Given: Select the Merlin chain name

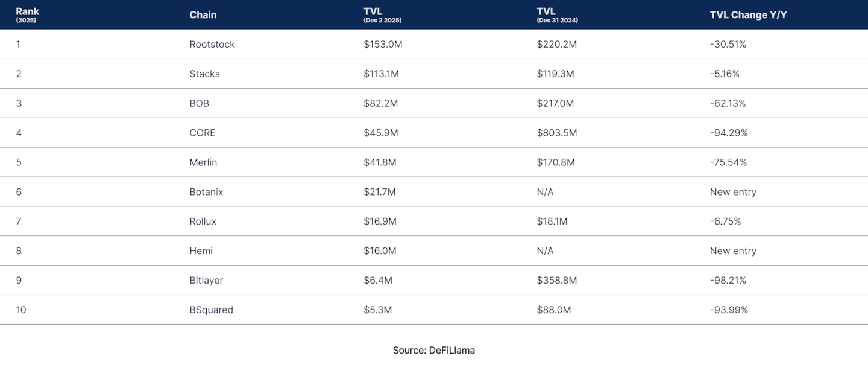Looking at the screenshot, I should pyautogui.click(x=203, y=163).
